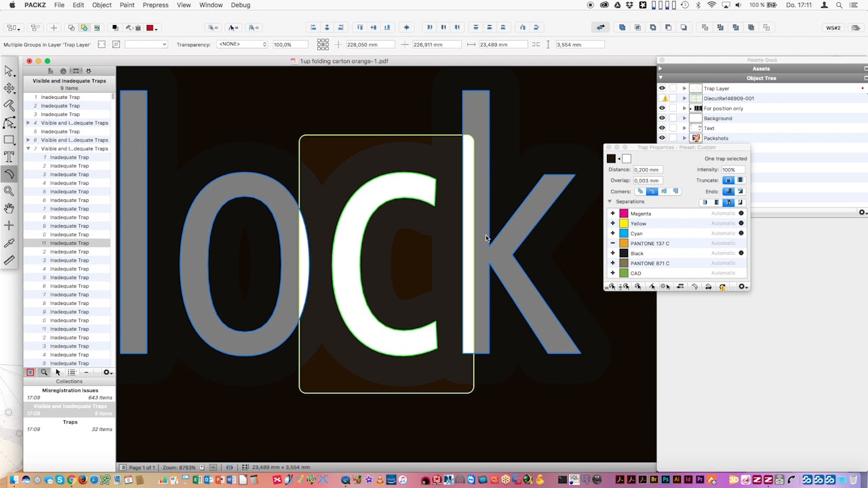Select the trap tool in toolbox
The image size is (868, 488).
click(x=9, y=174)
